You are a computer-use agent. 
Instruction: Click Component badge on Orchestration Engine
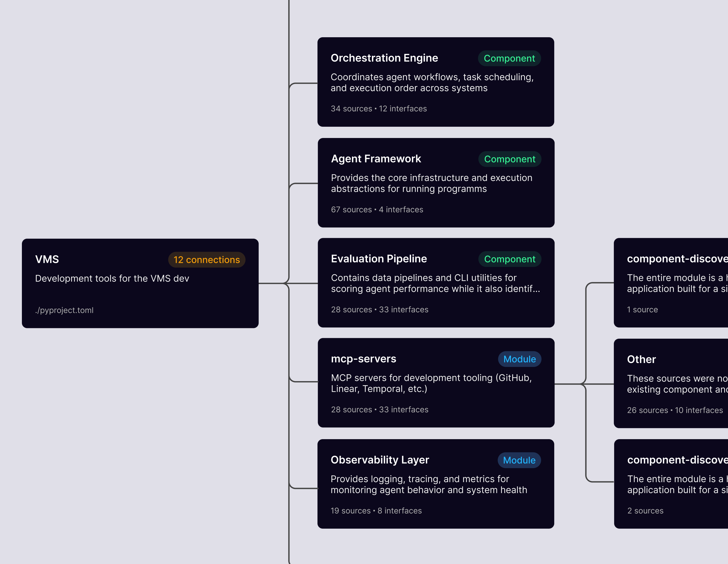coord(509,58)
